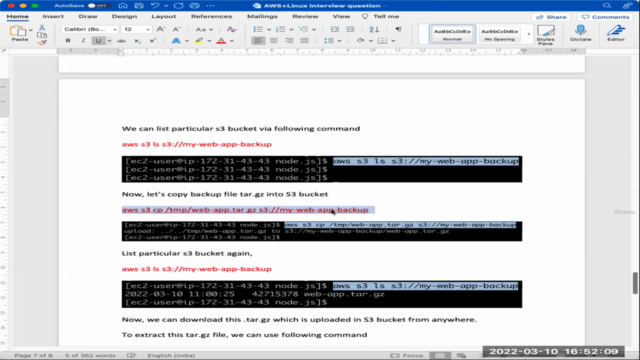Screen dimensions: 640x360
Task: Open the Mailings tab
Action: pyautogui.click(x=262, y=16)
